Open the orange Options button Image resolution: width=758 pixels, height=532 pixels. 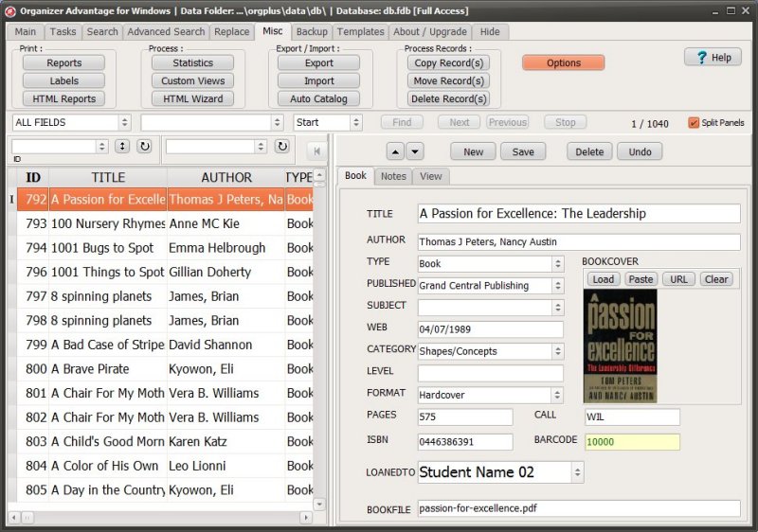pyautogui.click(x=563, y=62)
